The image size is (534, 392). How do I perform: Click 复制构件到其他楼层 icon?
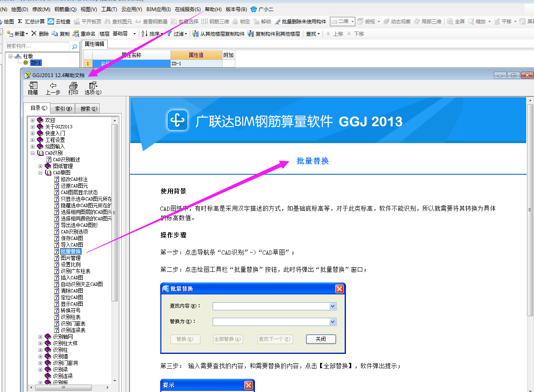pyautogui.click(x=251, y=34)
